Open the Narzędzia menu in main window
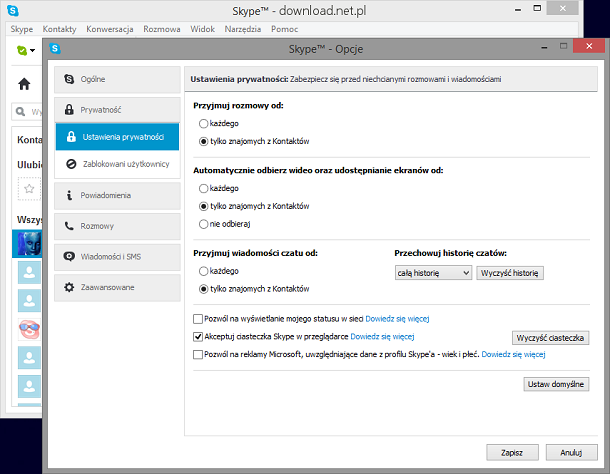Screen dimensions: 610x474 click(x=243, y=29)
